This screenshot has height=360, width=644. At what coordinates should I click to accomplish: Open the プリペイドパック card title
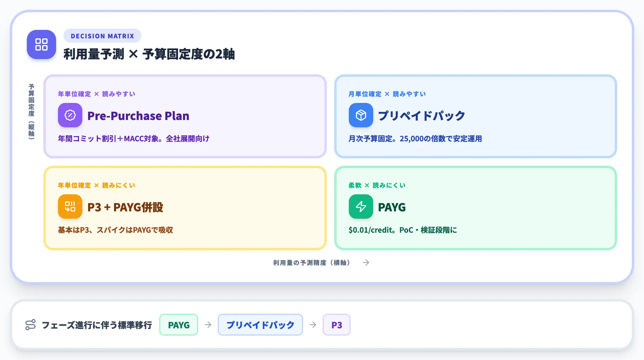422,116
